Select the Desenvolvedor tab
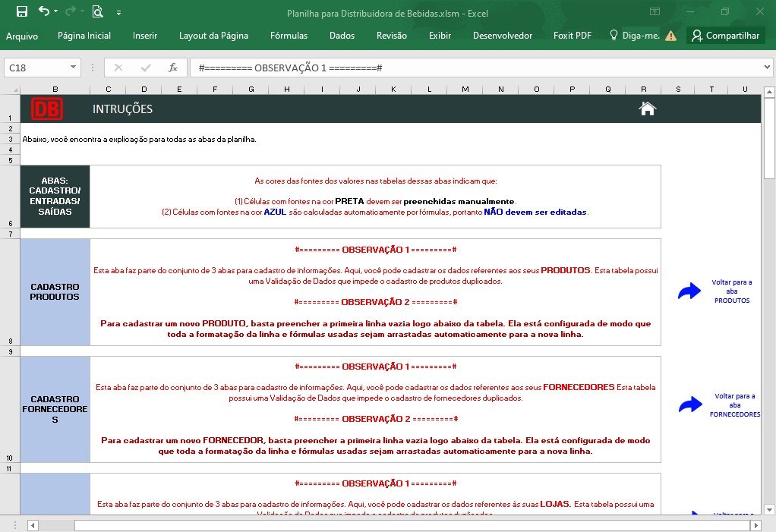The width and height of the screenshot is (776, 532). click(503, 36)
